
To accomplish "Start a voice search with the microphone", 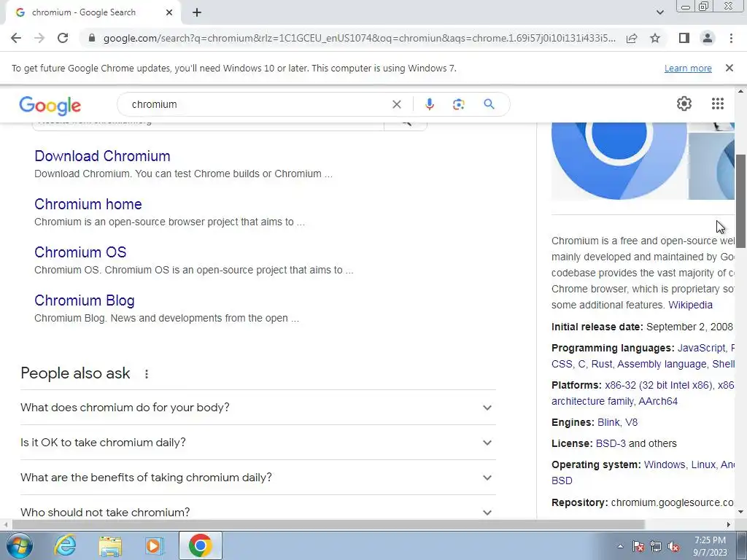I will [x=429, y=104].
